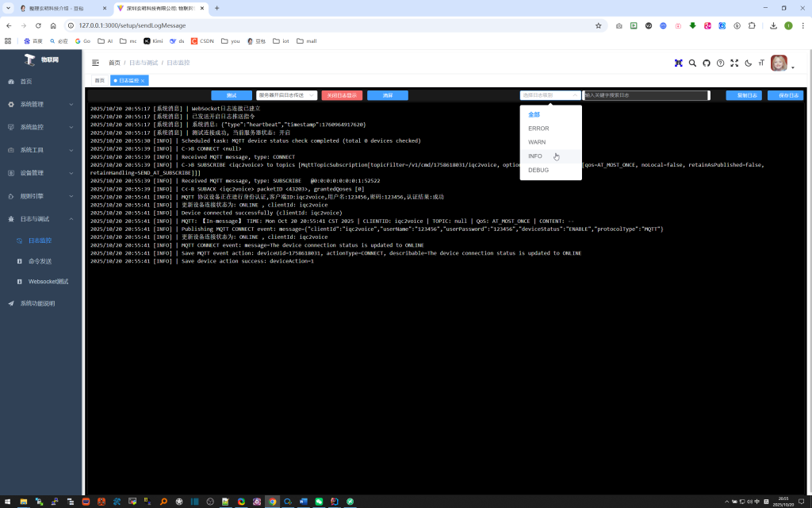Toggle log display off with red 关闭日志显示 button
The height and width of the screenshot is (508, 812).
[x=342, y=95]
